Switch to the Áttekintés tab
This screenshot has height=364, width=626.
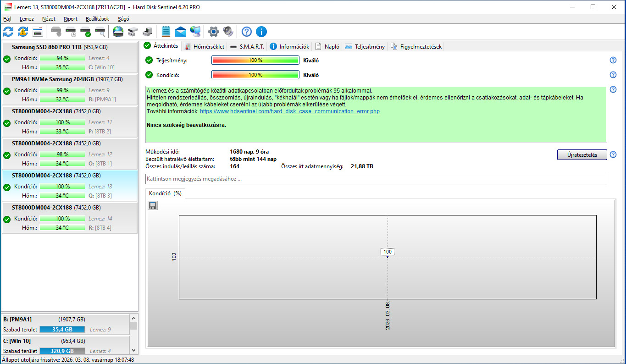161,46
